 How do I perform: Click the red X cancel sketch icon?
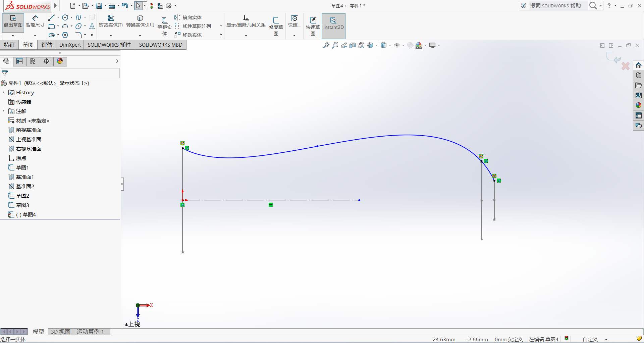pyautogui.click(x=626, y=66)
